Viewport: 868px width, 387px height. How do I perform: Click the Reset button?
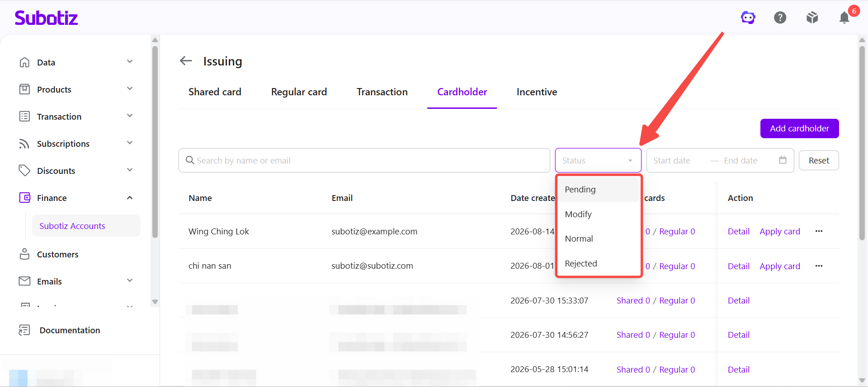819,160
